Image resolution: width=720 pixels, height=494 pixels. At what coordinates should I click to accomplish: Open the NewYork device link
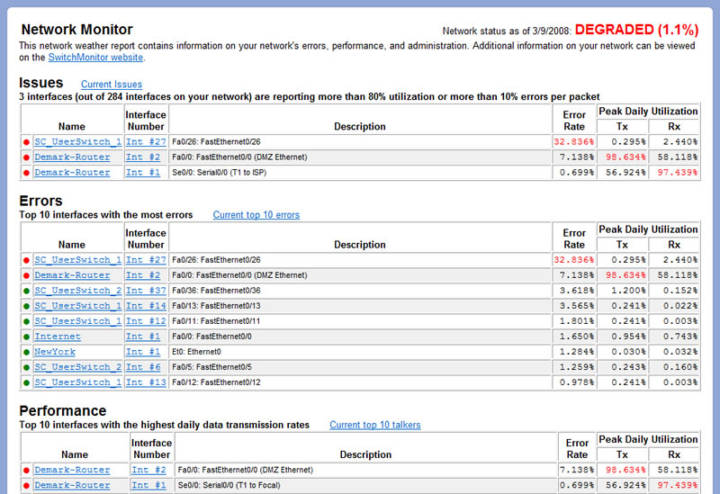[55, 352]
